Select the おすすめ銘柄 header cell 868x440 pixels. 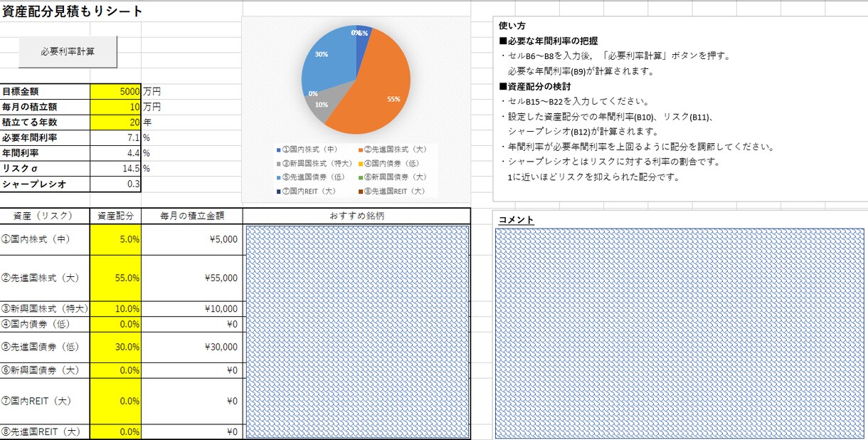pos(356,216)
